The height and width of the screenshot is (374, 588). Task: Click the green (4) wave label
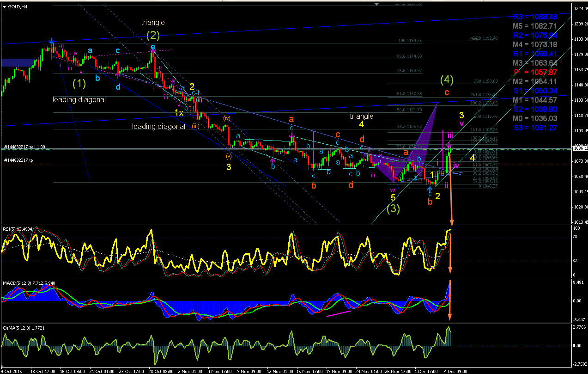coord(447,80)
